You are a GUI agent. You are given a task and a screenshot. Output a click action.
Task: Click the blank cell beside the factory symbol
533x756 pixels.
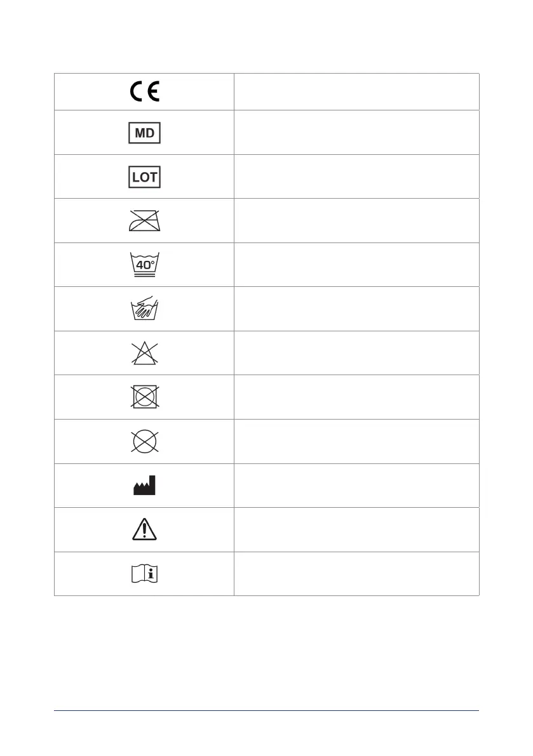pyautogui.click(x=356, y=486)
